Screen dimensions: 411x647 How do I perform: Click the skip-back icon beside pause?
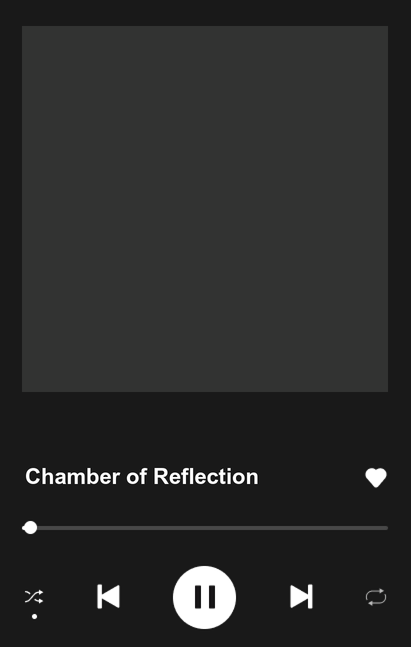point(109,597)
